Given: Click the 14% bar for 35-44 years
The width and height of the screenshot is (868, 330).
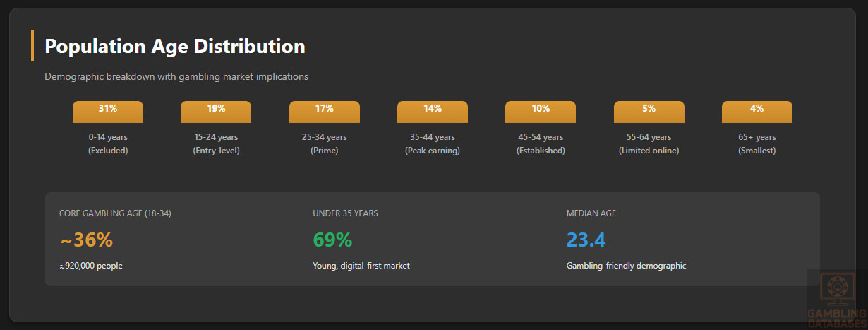Looking at the screenshot, I should pos(433,112).
